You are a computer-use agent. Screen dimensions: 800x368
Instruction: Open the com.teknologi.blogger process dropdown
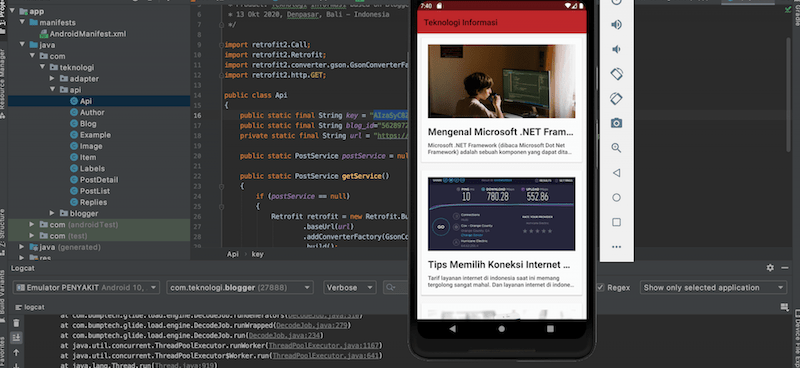240,287
